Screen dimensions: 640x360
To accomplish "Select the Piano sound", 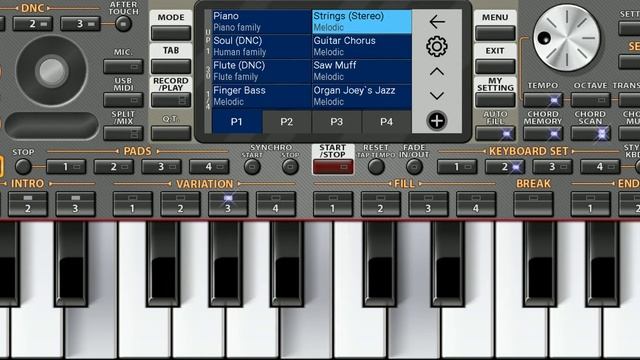I will point(261,22).
